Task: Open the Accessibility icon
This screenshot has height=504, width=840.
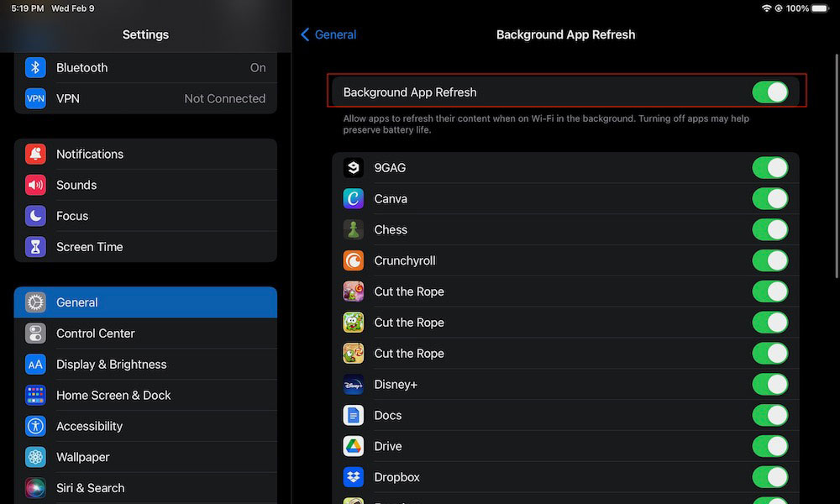Action: [x=35, y=426]
